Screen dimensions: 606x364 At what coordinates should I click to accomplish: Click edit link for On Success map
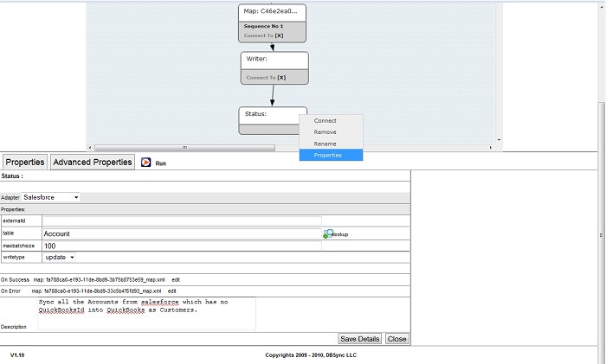pos(176,280)
